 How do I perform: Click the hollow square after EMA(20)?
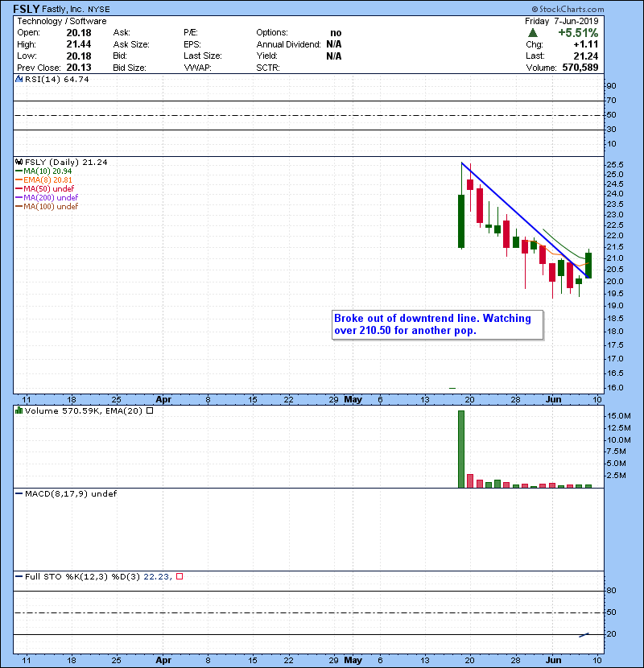tap(150, 411)
